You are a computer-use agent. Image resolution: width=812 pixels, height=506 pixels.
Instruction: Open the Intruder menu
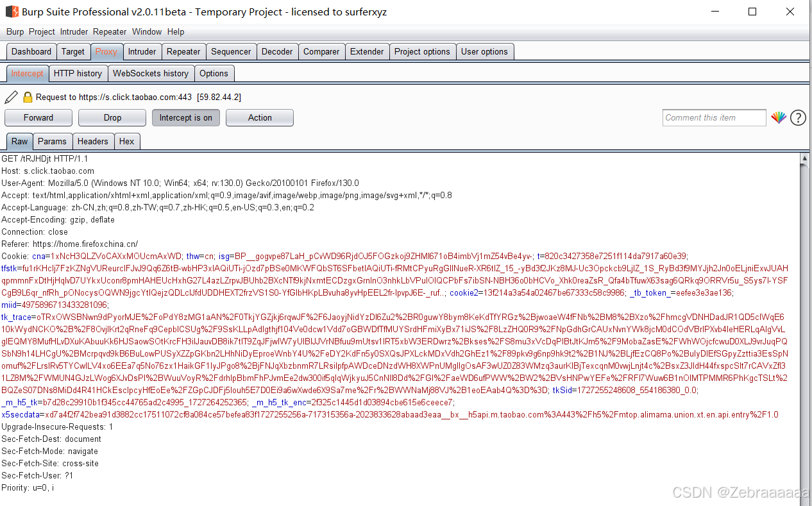(x=74, y=31)
